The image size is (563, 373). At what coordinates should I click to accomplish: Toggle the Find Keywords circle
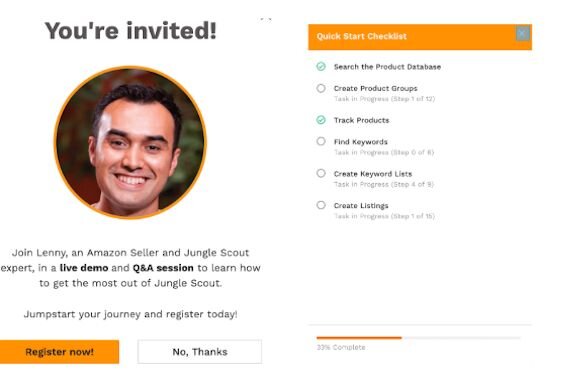click(x=321, y=141)
